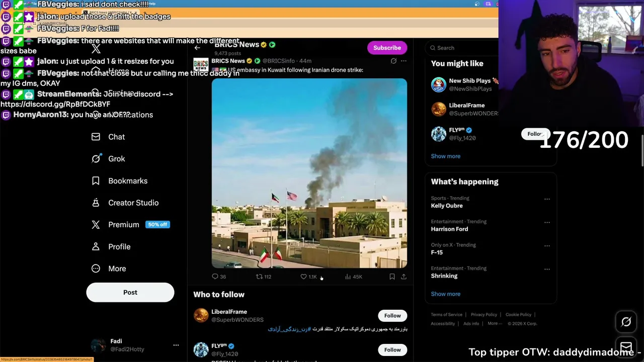Image resolution: width=644 pixels, height=362 pixels.
Task: Select Creator Studio in sidebar
Action: click(133, 203)
